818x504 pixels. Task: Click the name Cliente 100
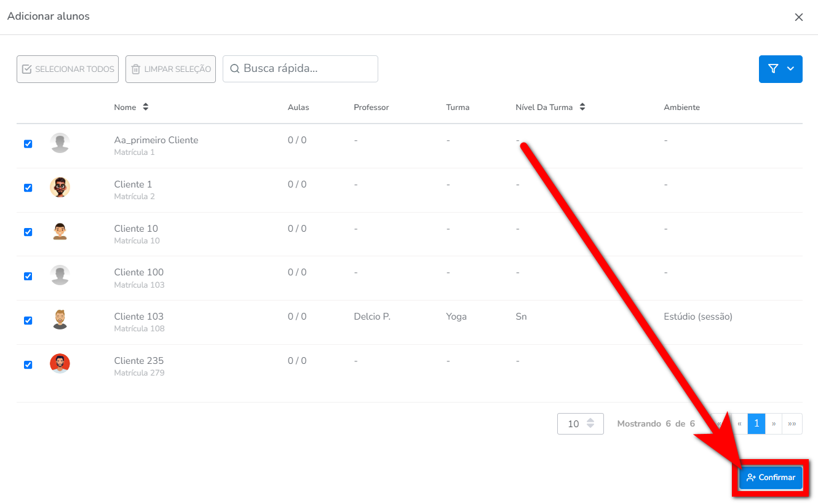[x=139, y=272]
